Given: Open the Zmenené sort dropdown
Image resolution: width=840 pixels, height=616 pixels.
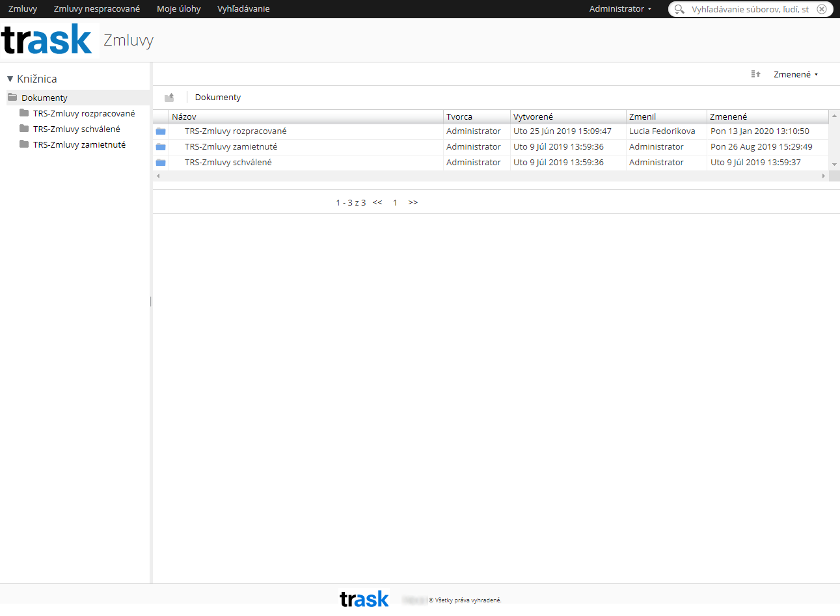Looking at the screenshot, I should (x=796, y=74).
